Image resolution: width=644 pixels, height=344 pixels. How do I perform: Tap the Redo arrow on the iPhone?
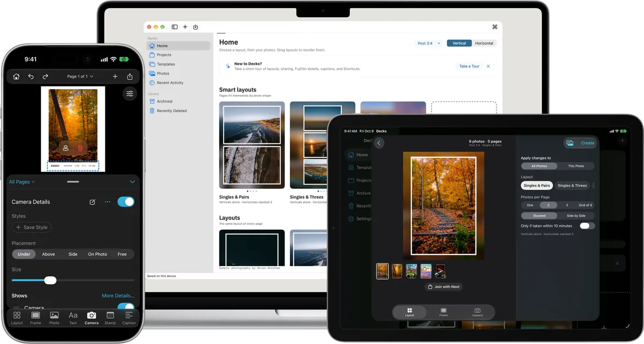(x=46, y=77)
